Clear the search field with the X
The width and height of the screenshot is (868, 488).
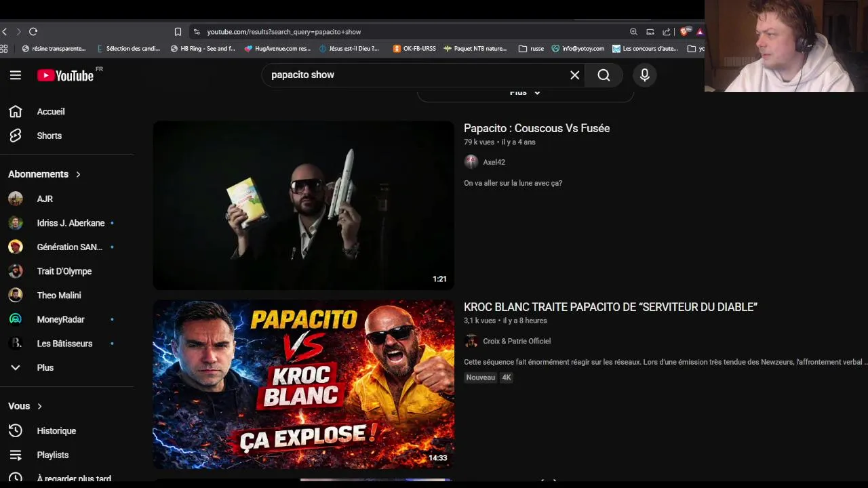[575, 75]
